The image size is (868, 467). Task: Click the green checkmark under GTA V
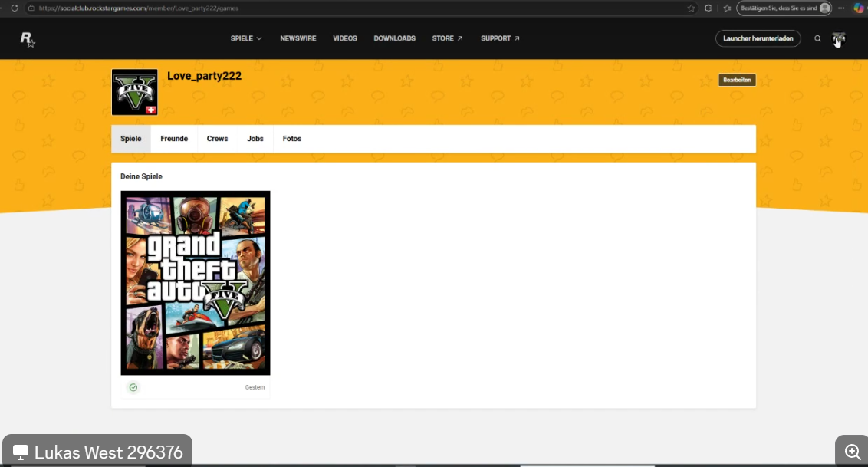[x=133, y=387]
